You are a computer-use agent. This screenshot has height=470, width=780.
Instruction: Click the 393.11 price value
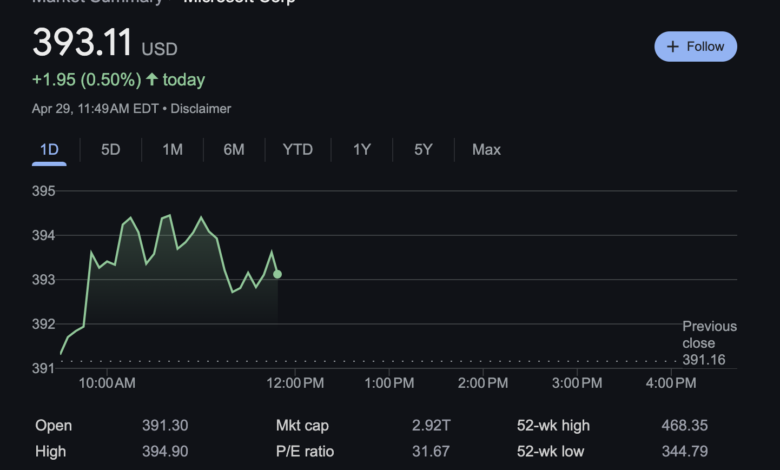(83, 42)
